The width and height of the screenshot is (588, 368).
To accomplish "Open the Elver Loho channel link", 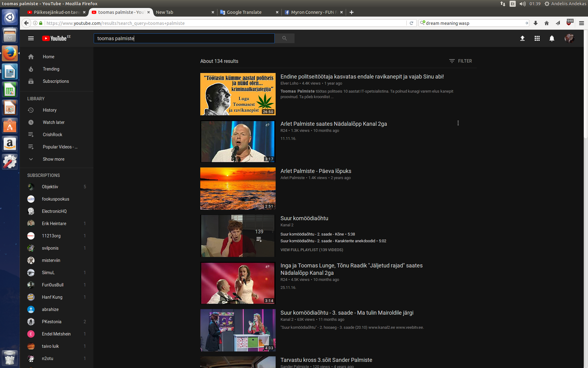I will [289, 83].
